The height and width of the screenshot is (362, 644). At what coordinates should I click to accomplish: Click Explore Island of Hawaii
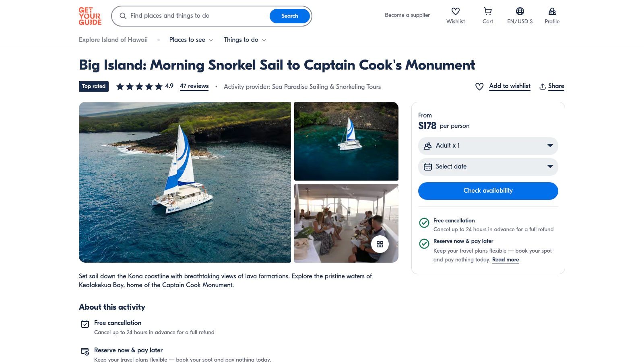[x=113, y=40]
